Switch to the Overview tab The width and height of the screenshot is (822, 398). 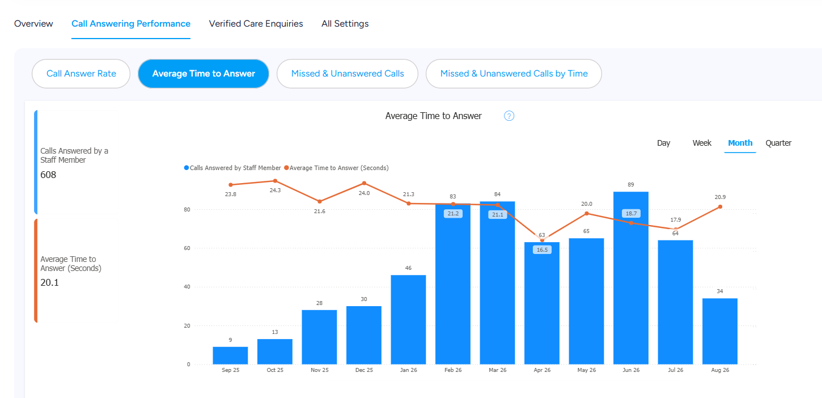pyautogui.click(x=34, y=24)
